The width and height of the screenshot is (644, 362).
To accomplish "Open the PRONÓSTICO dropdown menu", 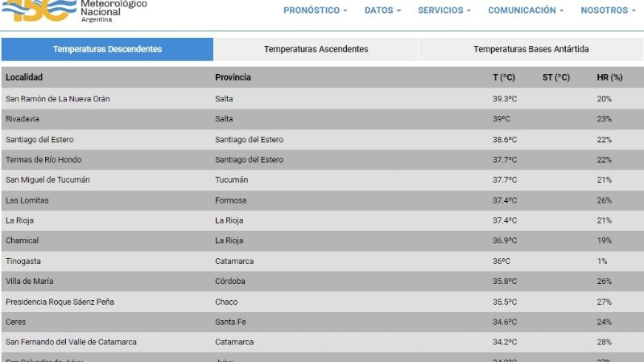I will click(x=315, y=10).
